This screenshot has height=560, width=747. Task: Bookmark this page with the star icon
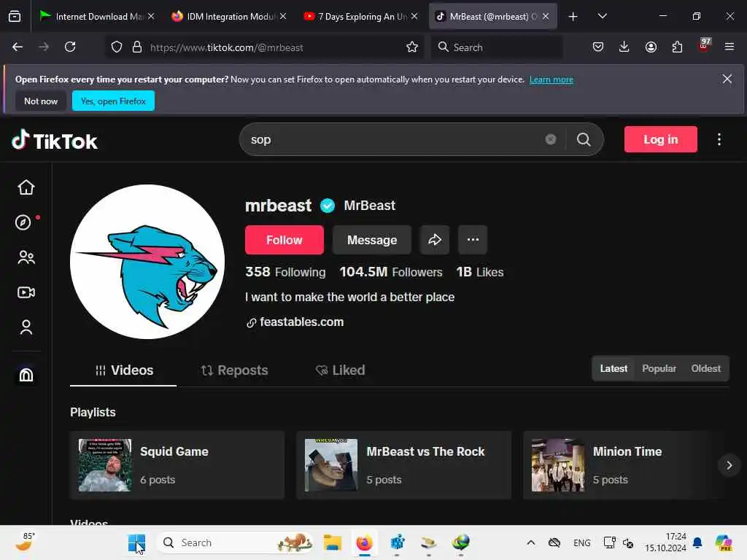(412, 47)
